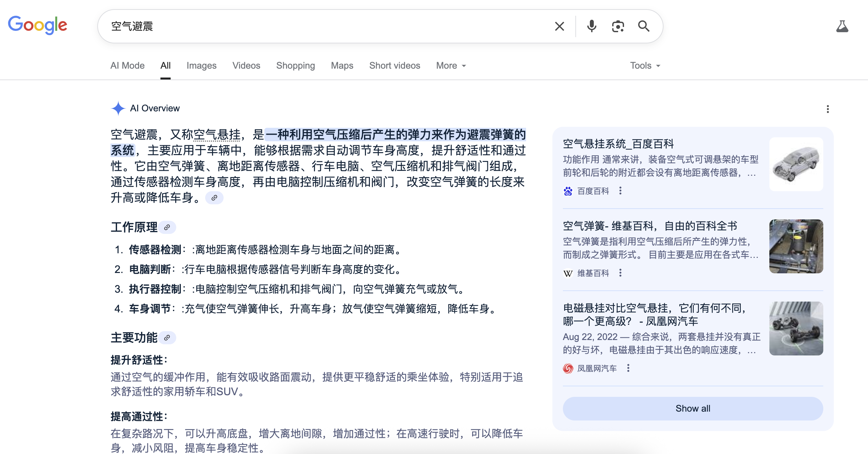
Task: Click the 主要功能 heading text
Action: point(134,338)
